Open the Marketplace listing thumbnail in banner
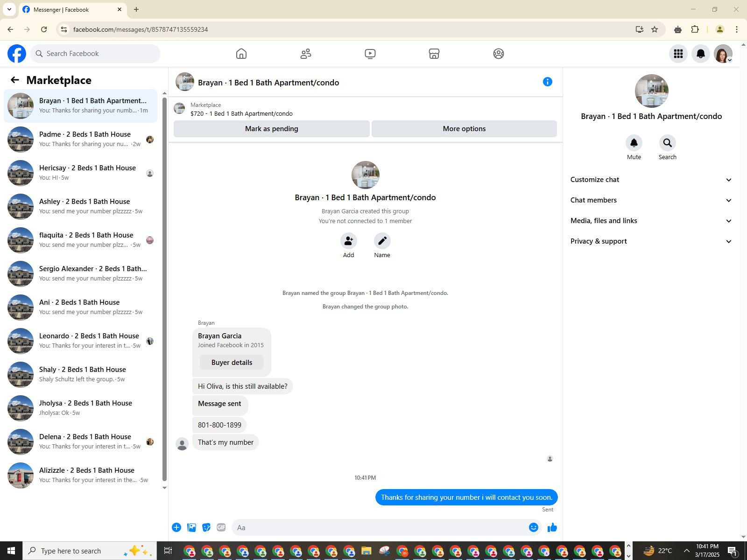The image size is (747, 560). [179, 109]
